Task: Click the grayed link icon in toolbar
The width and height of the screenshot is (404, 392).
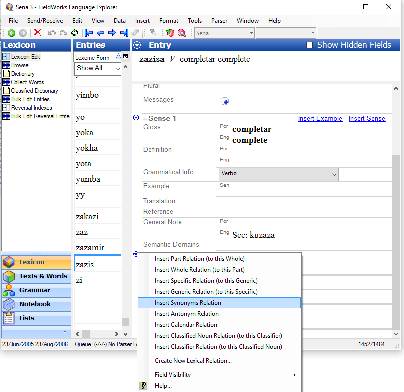Action: (135, 33)
